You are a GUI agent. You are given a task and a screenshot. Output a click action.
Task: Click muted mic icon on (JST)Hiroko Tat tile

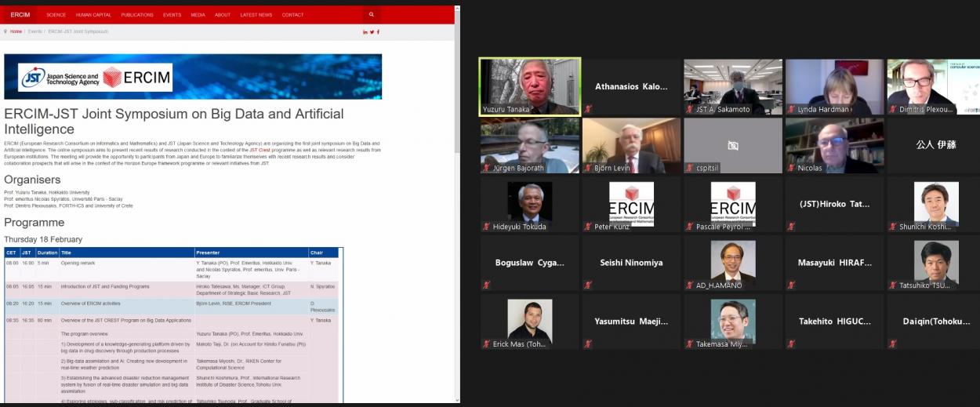[x=792, y=227]
